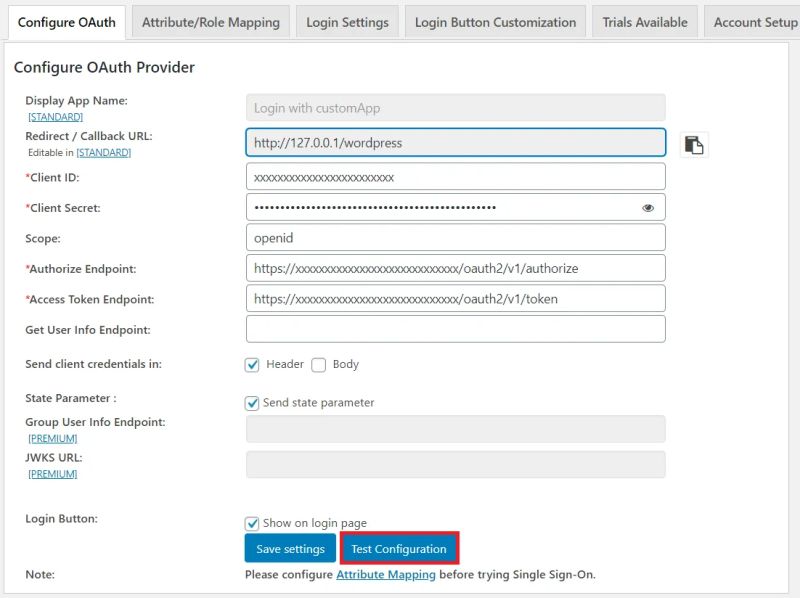
Task: Click inside the Scope input field
Action: point(455,237)
